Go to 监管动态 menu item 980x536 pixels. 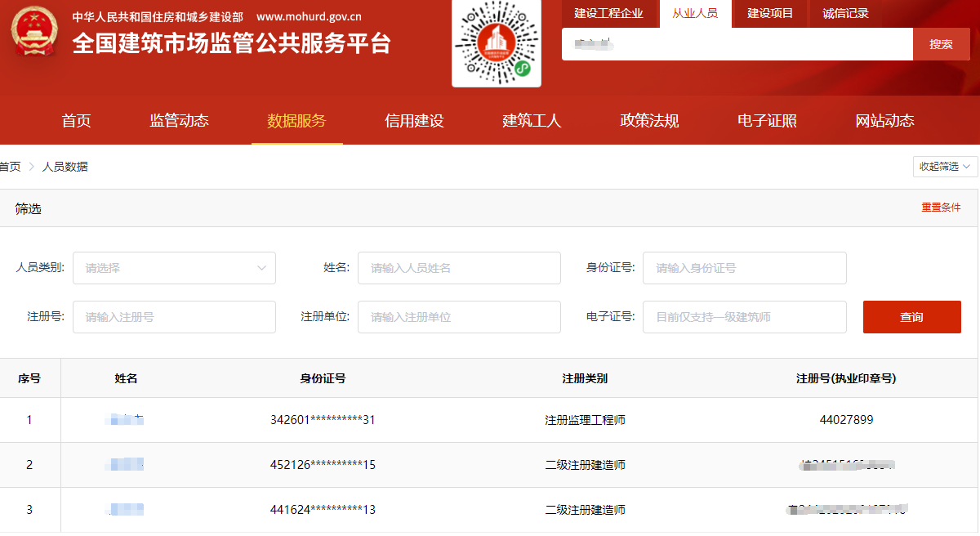point(179,121)
